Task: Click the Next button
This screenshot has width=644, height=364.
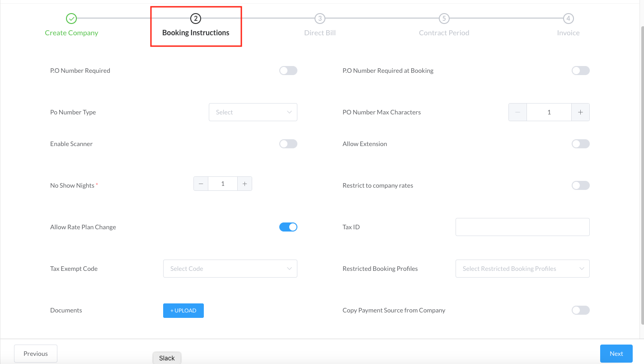Action: tap(616, 354)
